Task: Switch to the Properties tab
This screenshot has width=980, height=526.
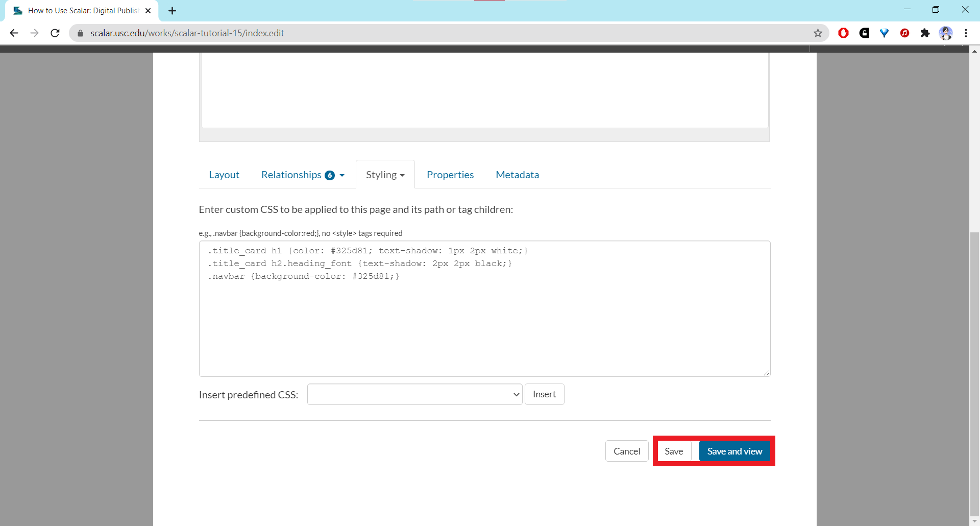Action: tap(450, 175)
